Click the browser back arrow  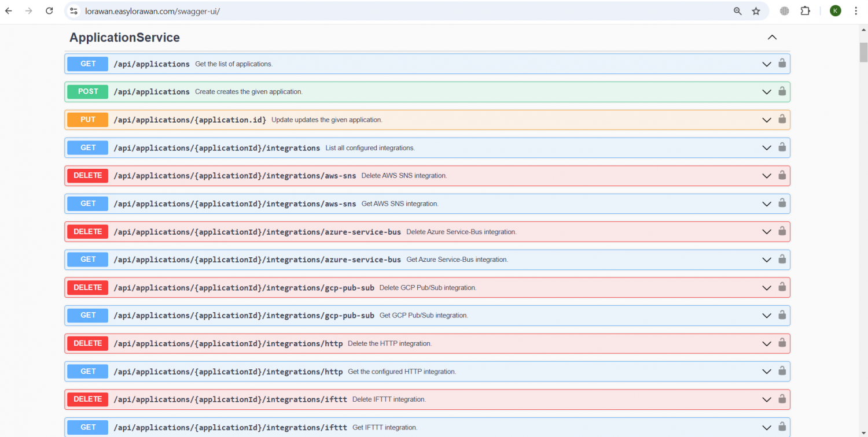pos(9,11)
